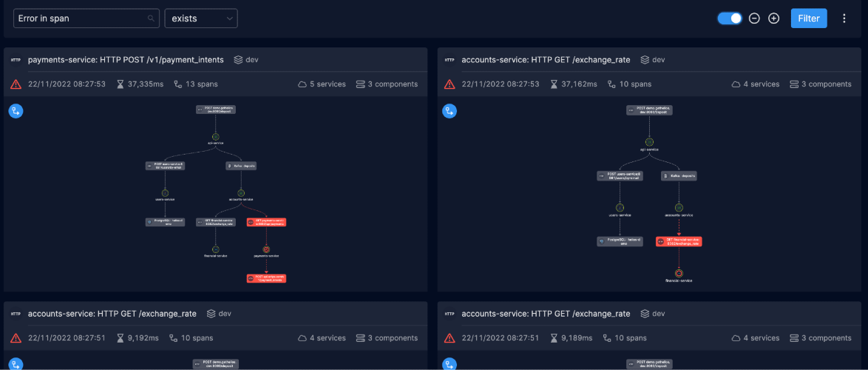Click the cloud icon next to '5 services'
Image resolution: width=868 pixels, height=370 pixels.
[x=302, y=84]
